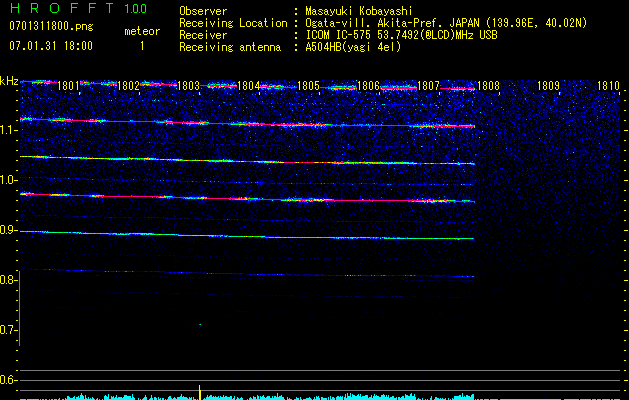Click the kHz axis unit label
This screenshot has height=400, width=629.
[x=9, y=81]
